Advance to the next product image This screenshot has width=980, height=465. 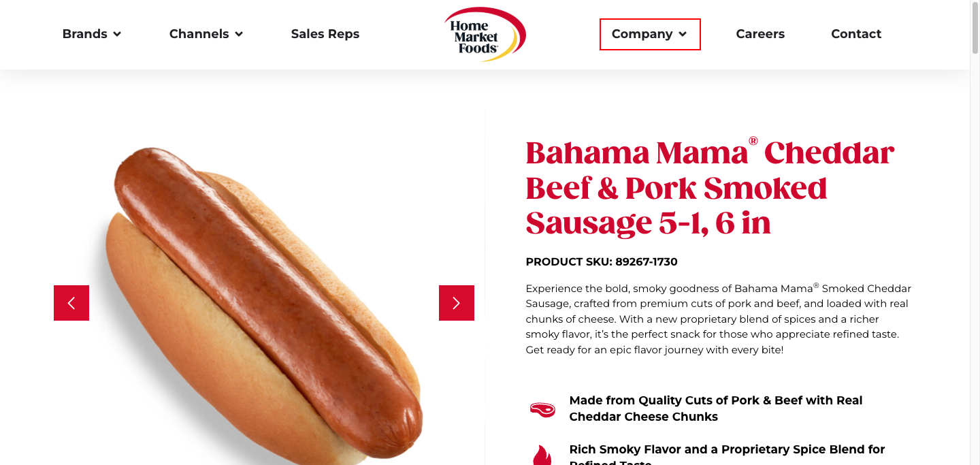[x=457, y=303]
